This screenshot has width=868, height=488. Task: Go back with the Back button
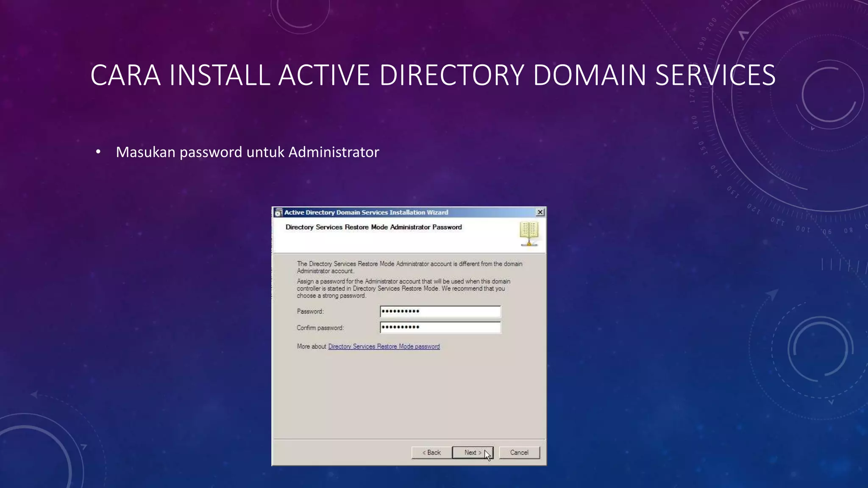[431, 452]
